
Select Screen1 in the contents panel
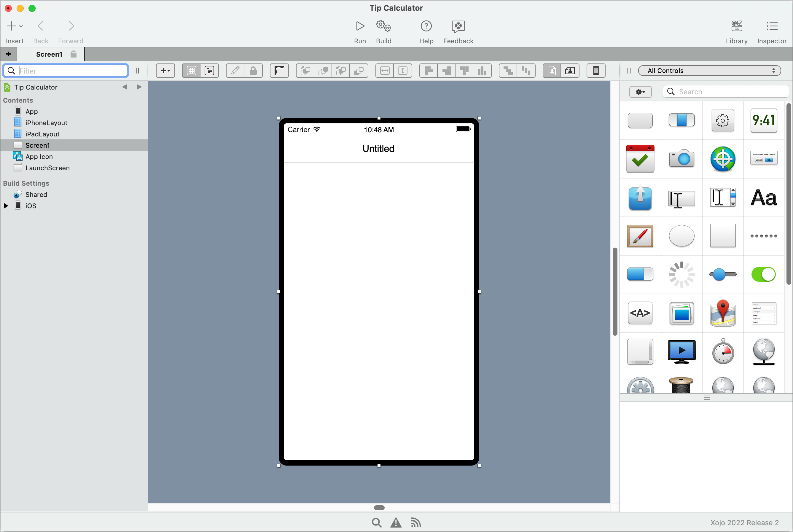[x=37, y=145]
